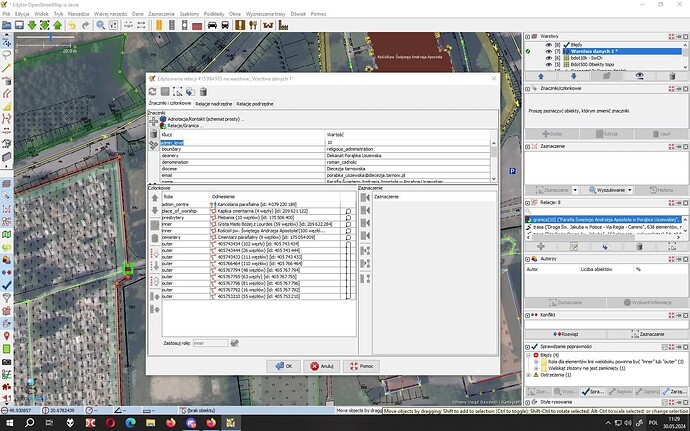Click Rozwiąż button in Konflikt panel
The height and width of the screenshot is (431, 690).
tap(565, 334)
